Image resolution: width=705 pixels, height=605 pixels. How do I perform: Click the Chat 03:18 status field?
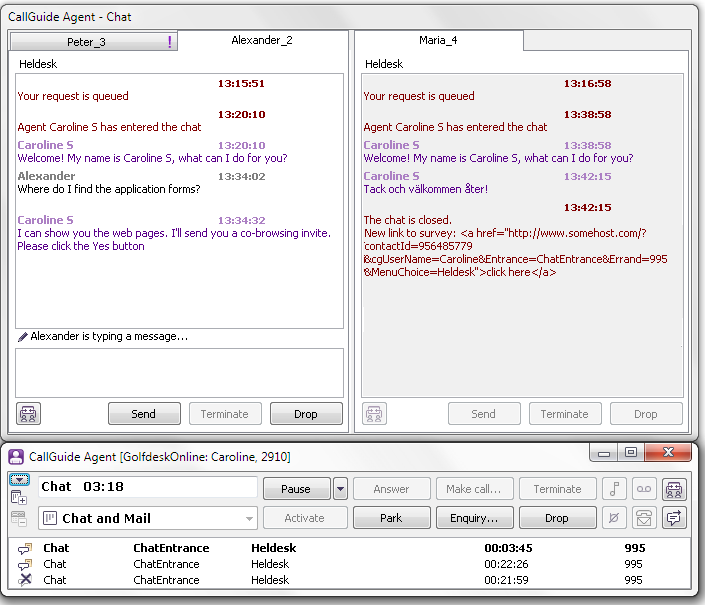pyautogui.click(x=148, y=487)
